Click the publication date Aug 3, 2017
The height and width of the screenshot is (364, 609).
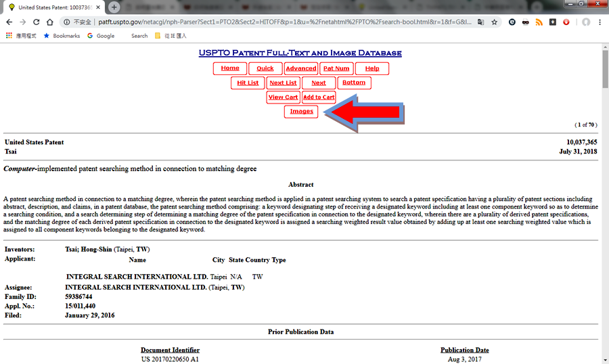pyautogui.click(x=464, y=359)
